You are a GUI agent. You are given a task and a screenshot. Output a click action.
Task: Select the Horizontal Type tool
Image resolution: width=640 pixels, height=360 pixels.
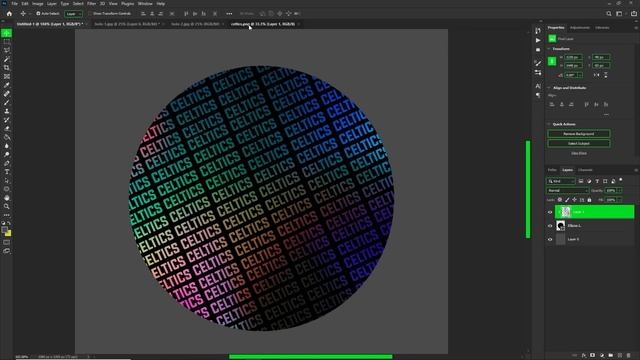click(x=7, y=172)
